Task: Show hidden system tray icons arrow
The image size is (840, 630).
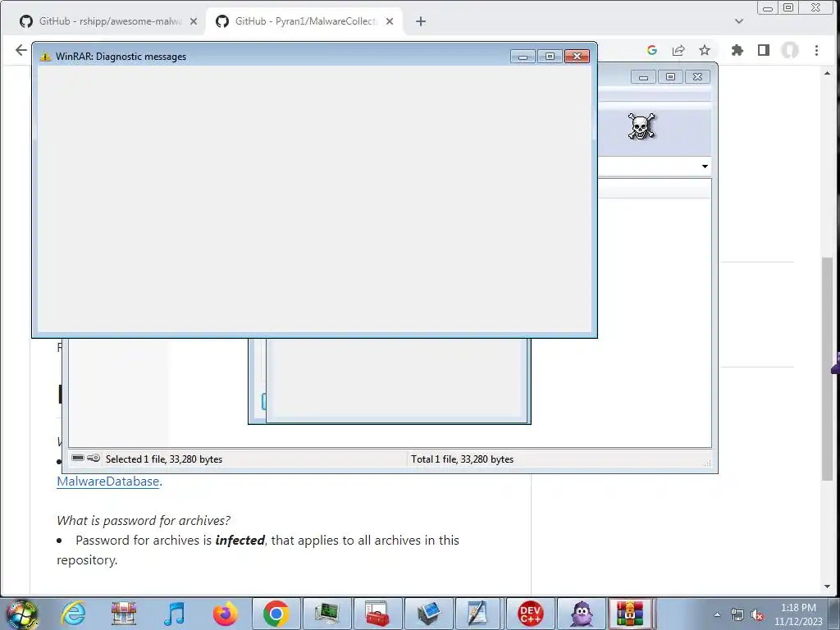Action: click(x=717, y=615)
